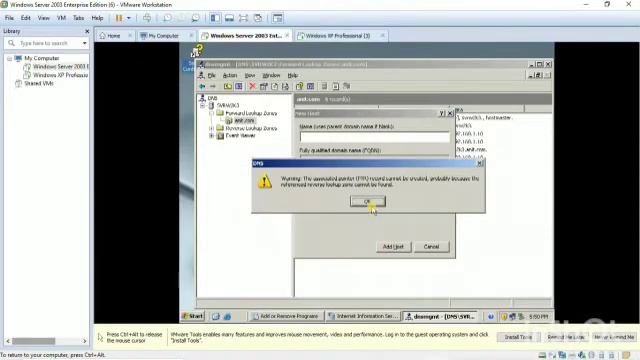Image resolution: width=640 pixels, height=360 pixels.
Task: Collapse the SVRW2K3 server node
Action: coord(202,105)
